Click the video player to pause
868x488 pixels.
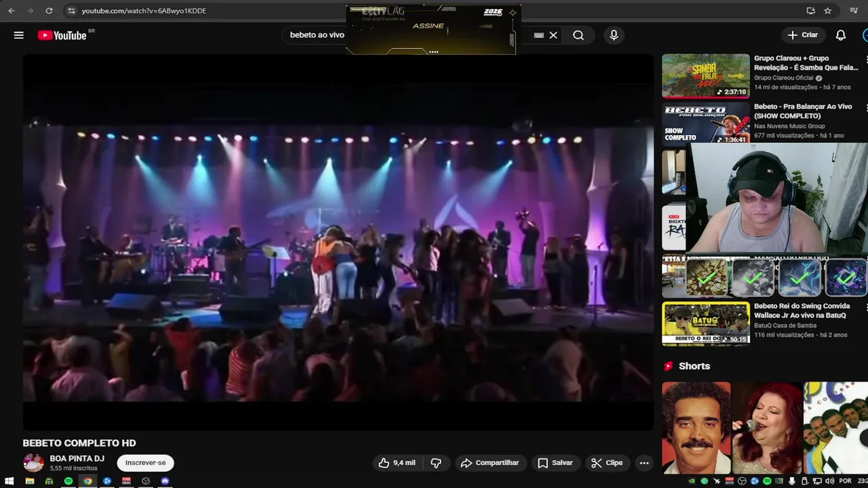pos(338,242)
